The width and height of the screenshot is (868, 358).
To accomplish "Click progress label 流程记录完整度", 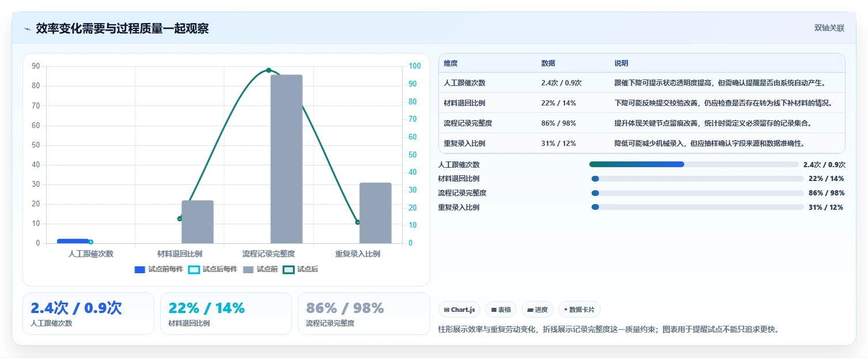I will click(x=462, y=193).
